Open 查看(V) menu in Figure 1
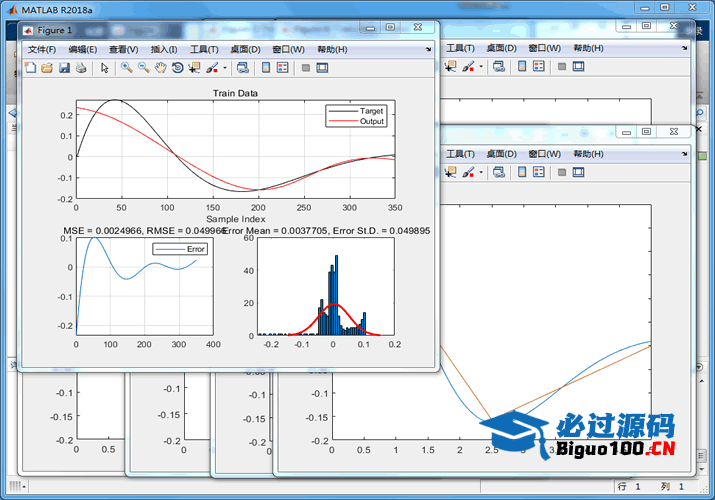Viewport: 715px width, 500px height. (124, 49)
